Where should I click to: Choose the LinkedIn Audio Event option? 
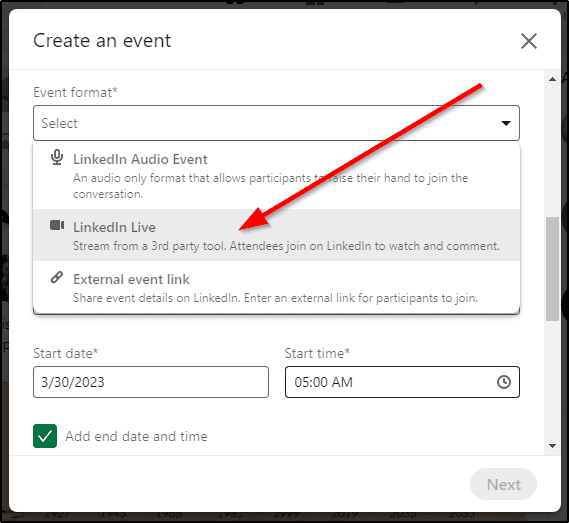click(276, 176)
